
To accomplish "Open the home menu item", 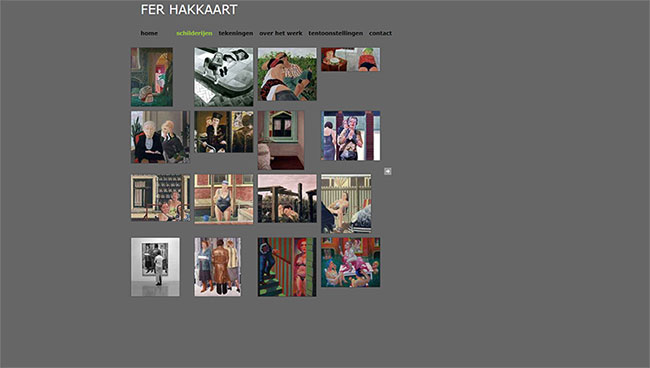I will [149, 33].
